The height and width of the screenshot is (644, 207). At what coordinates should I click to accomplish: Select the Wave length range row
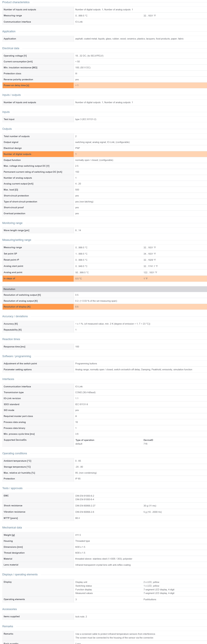(x=105, y=230)
